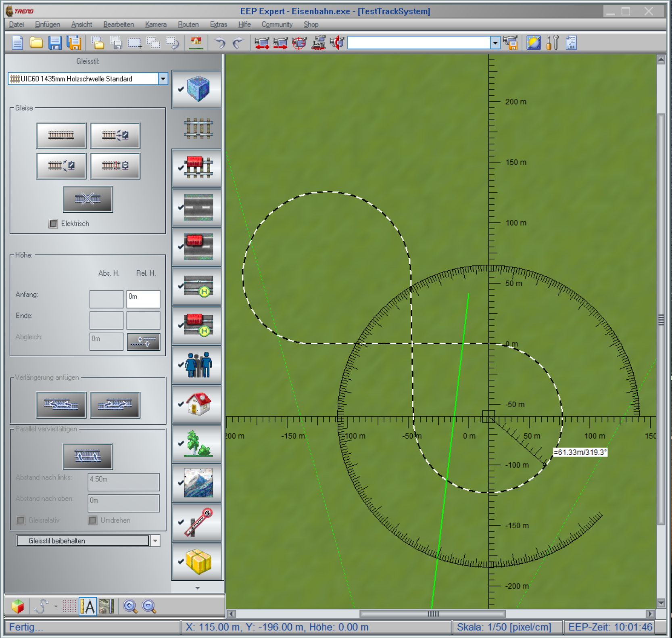Select the straight track piece button
The width and height of the screenshot is (672, 638).
point(61,135)
